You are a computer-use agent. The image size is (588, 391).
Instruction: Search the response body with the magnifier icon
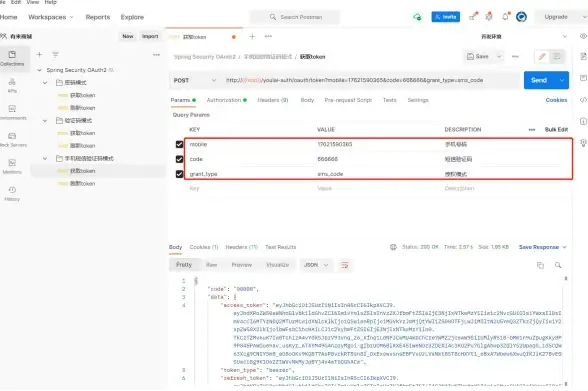pyautogui.click(x=558, y=265)
